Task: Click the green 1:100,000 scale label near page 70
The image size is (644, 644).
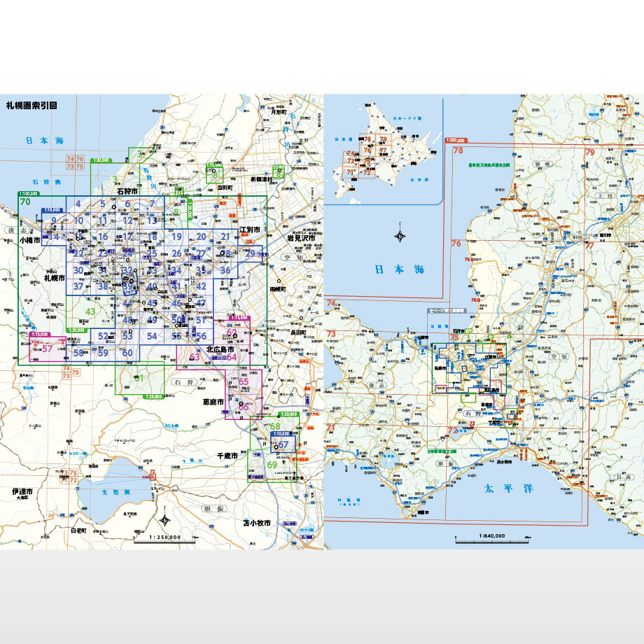Action: point(29,193)
